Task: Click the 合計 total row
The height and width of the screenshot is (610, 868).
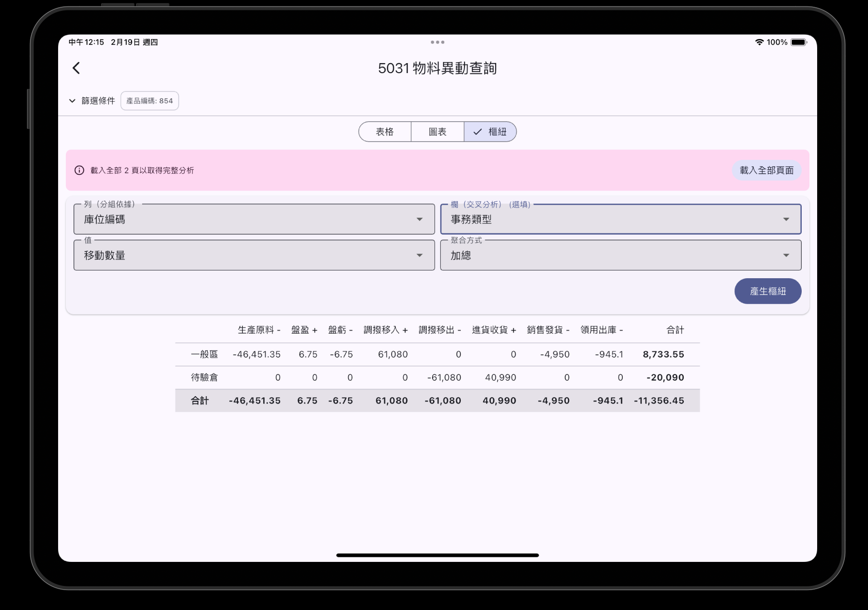Action: click(199, 400)
